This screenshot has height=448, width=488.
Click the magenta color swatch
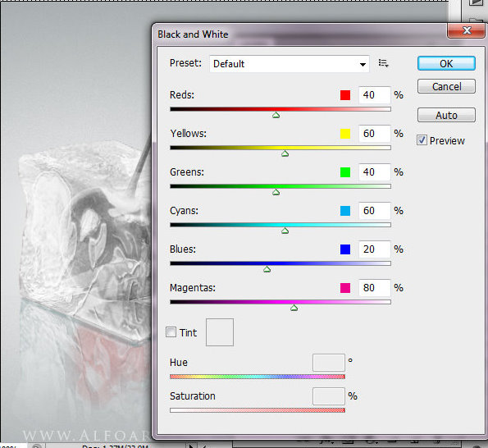pyautogui.click(x=345, y=288)
